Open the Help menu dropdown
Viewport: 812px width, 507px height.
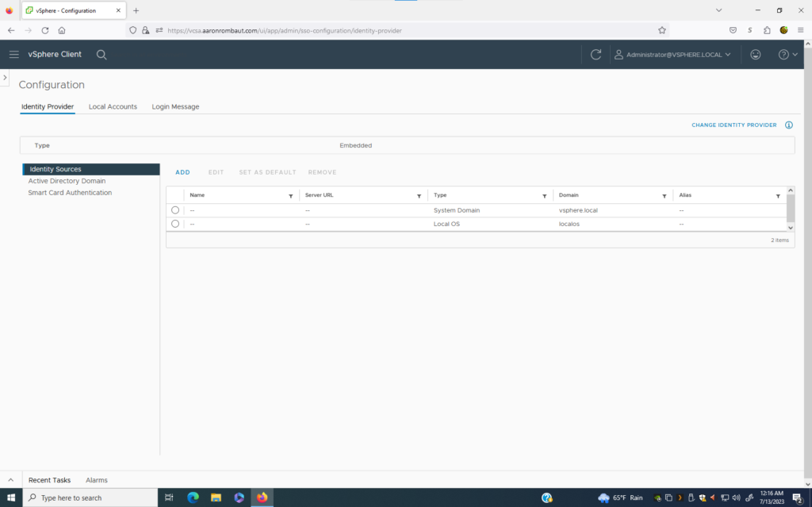coord(788,54)
